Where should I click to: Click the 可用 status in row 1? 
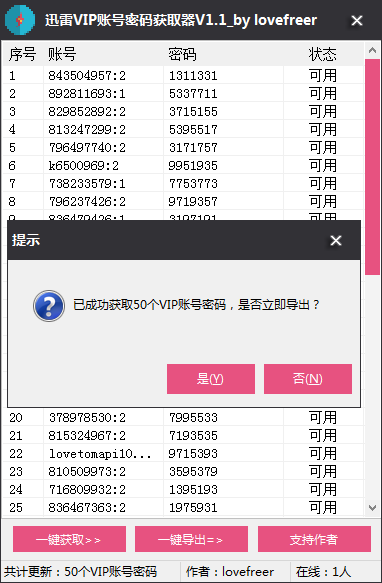pyautogui.click(x=323, y=76)
